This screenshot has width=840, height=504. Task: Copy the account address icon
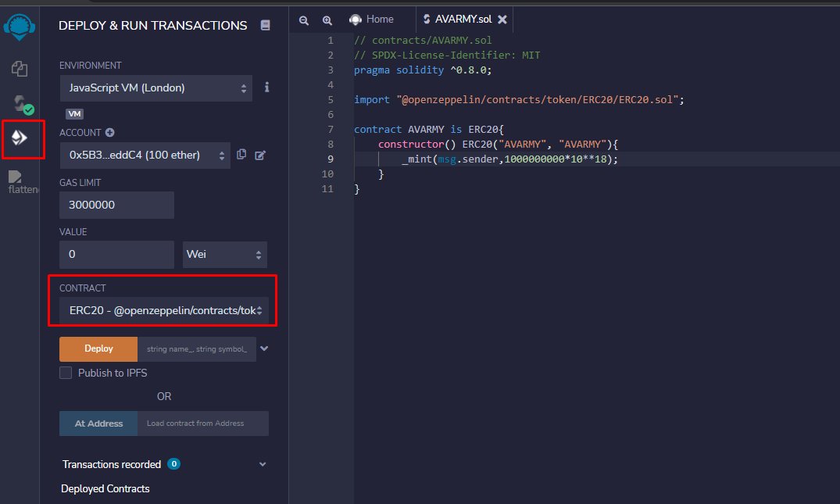(x=241, y=154)
